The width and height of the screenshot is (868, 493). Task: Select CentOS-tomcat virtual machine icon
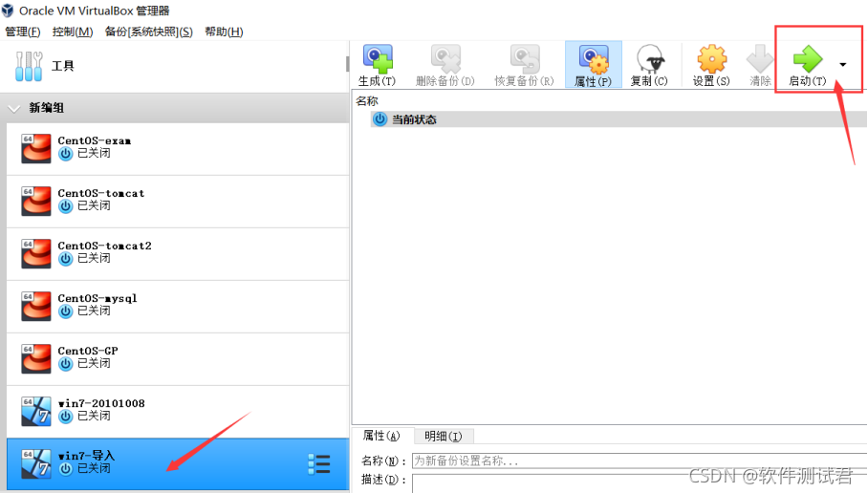click(x=36, y=201)
